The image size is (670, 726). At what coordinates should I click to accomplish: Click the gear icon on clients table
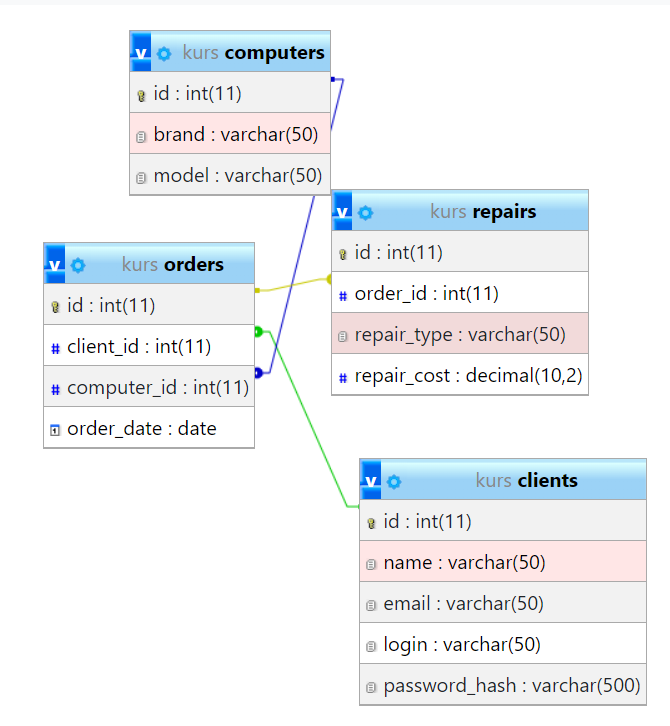point(394,481)
